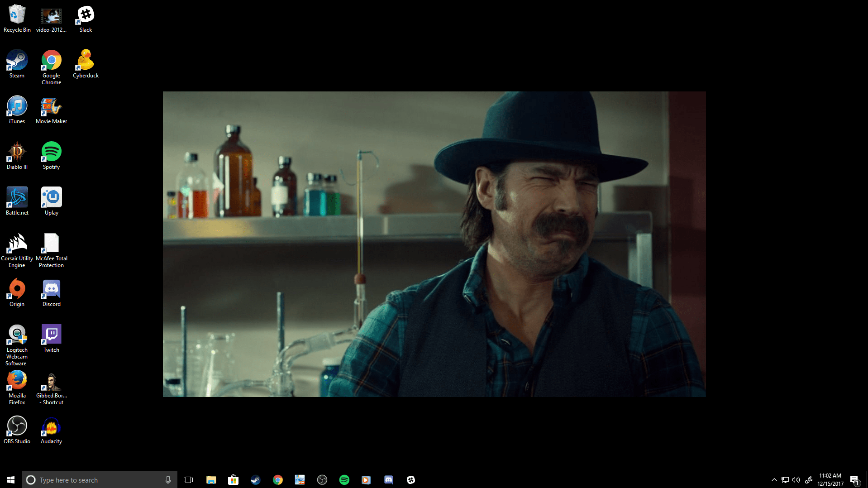Open the volume control tray icon
Image resolution: width=868 pixels, height=488 pixels.
click(796, 480)
